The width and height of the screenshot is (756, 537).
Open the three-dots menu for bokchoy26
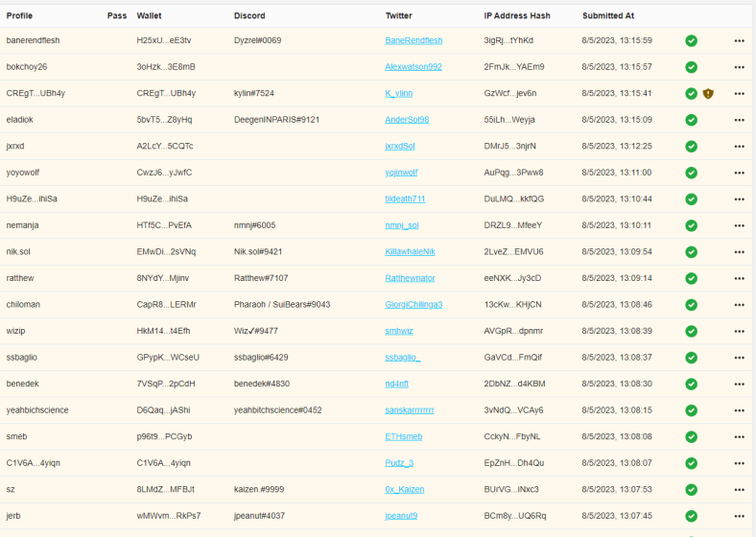tap(739, 67)
